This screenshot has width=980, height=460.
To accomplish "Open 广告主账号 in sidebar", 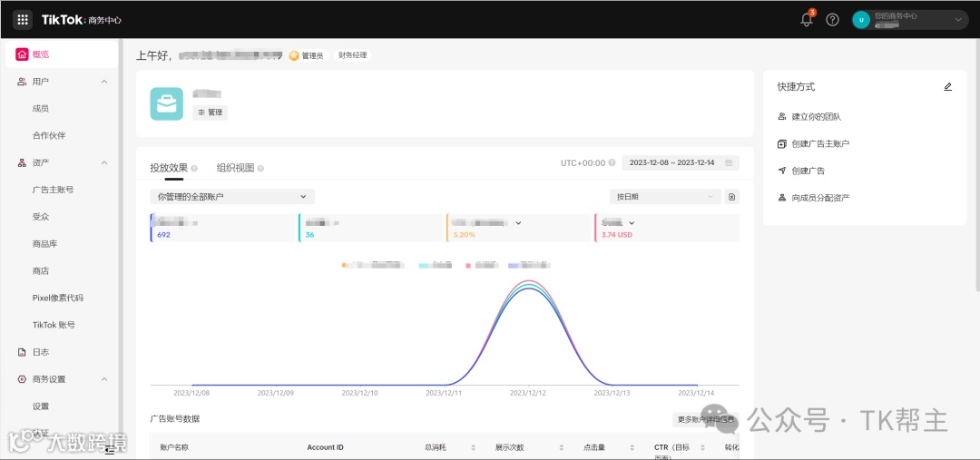I will coord(53,190).
